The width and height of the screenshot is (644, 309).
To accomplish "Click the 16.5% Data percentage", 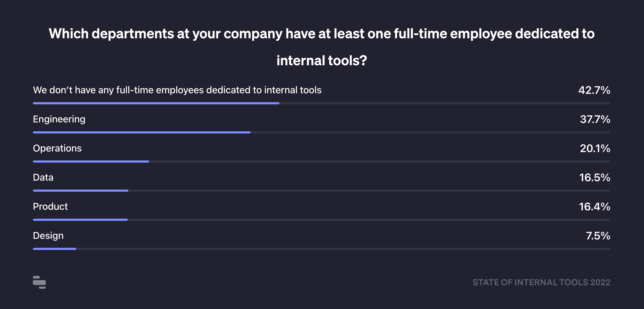I will click(595, 177).
